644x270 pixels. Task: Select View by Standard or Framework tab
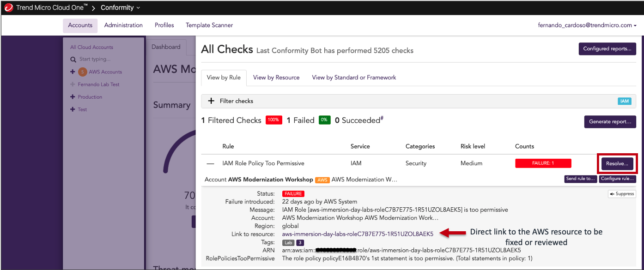pyautogui.click(x=354, y=78)
